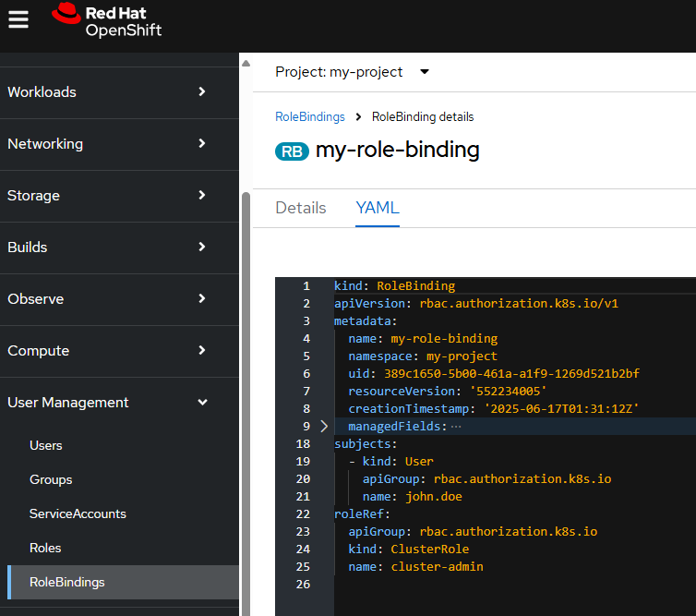Viewport: 696px width, 616px height.
Task: Click the apiVersion rbac.authorization.k8s.io/v1 line
Action: [475, 304]
